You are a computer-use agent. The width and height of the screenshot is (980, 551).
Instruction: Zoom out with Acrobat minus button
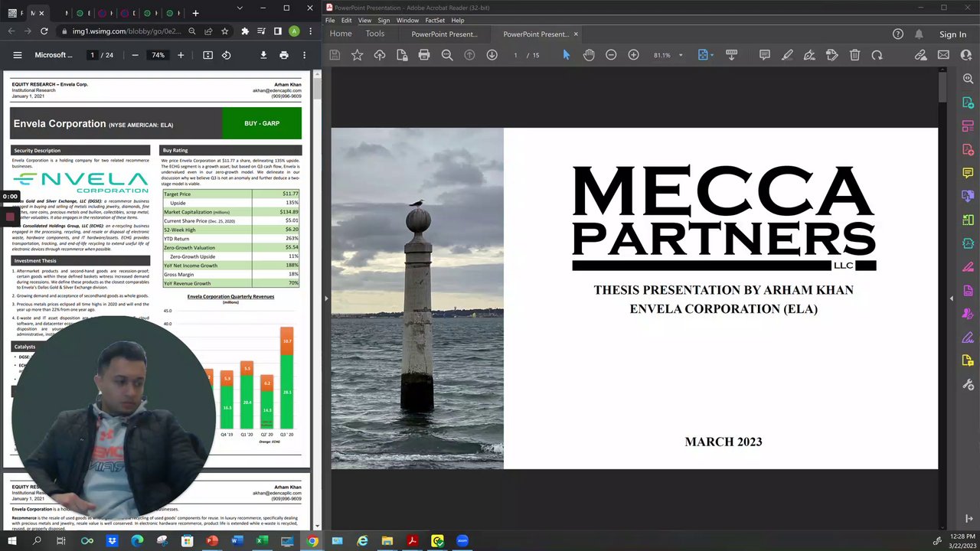(611, 55)
